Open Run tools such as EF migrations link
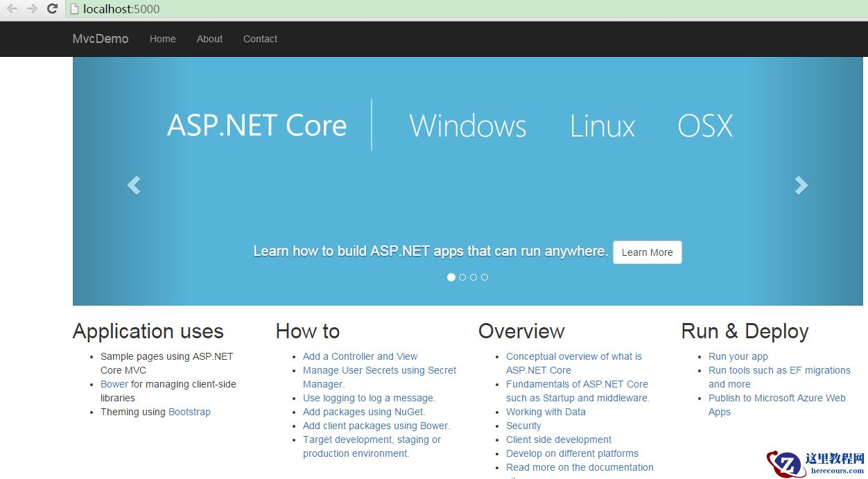Screen dimensions: 868x479 (x=779, y=377)
